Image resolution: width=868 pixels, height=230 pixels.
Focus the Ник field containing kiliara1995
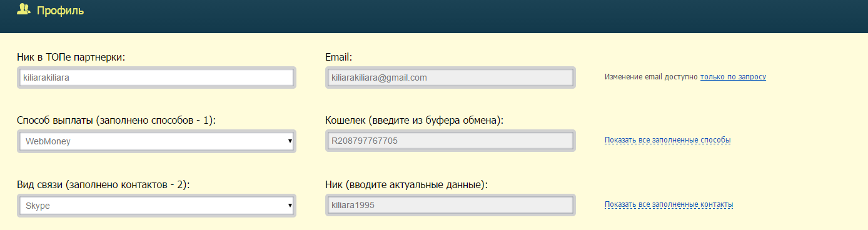pos(450,205)
